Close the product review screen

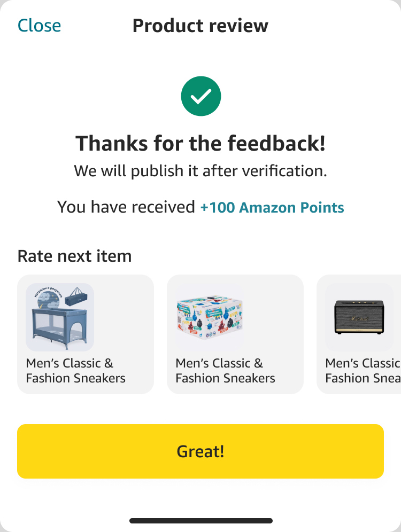pos(39,26)
